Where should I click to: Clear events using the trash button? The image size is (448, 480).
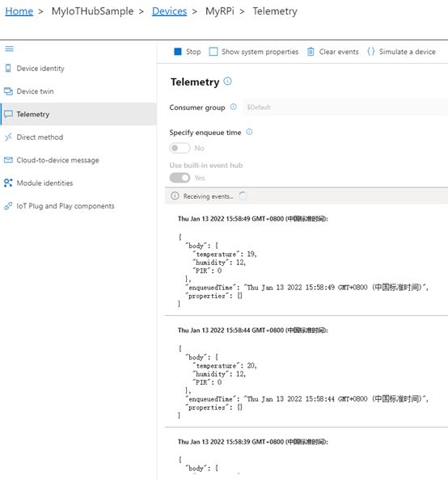point(333,52)
